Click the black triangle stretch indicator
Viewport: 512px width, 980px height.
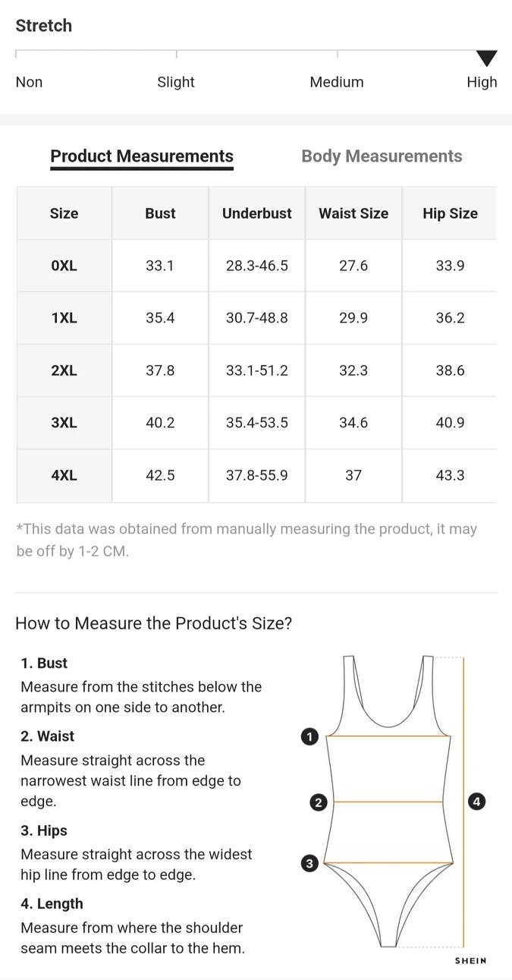click(486, 58)
